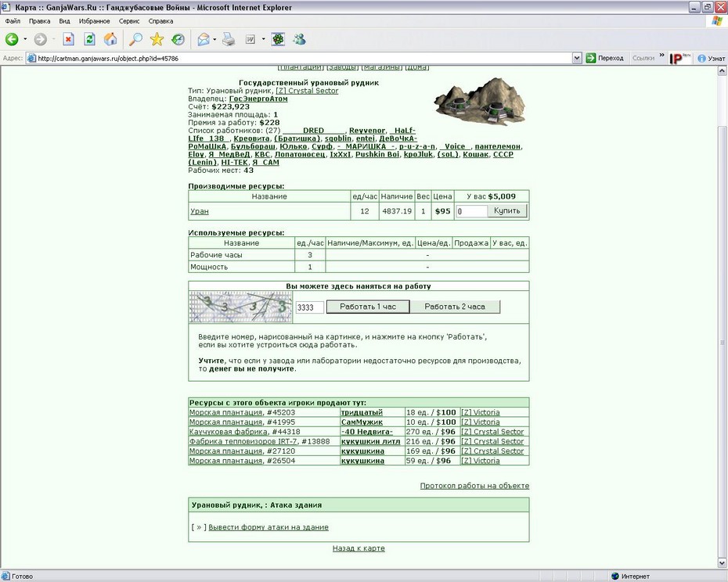
Task: Click the Print icon
Action: click(x=229, y=39)
